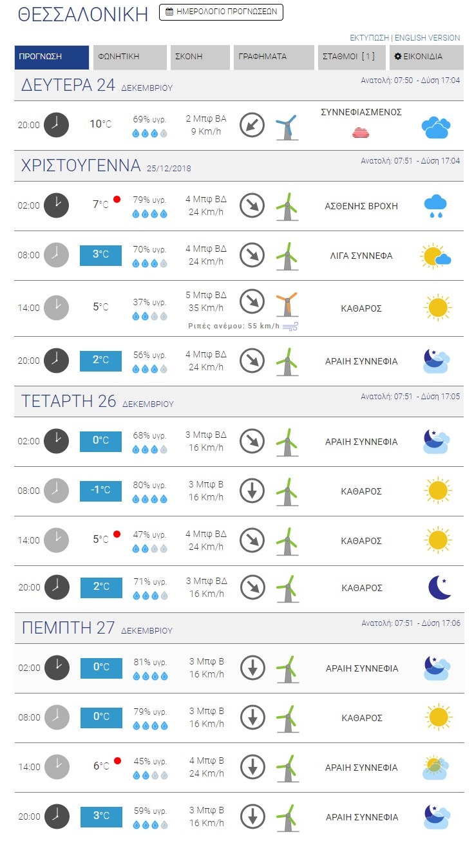Click the sun with cloud icon for ΛΙΓΑ ΣΥΝΝΕΦΑ
Image resolution: width=474 pixels, height=868 pixels.
[436, 256]
